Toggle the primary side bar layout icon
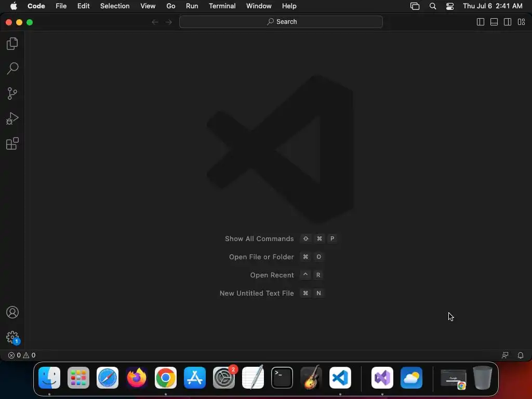Image resolution: width=532 pixels, height=399 pixels. tap(481, 22)
